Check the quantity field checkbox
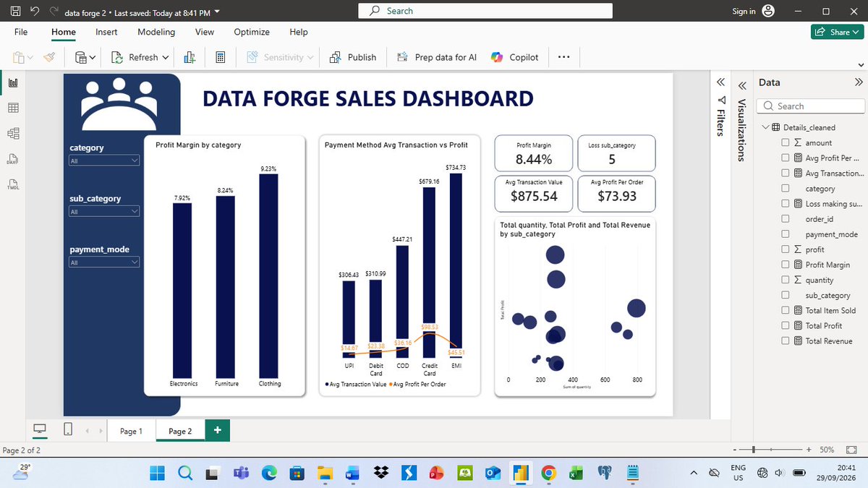Viewport: 868px width, 488px height. (785, 280)
